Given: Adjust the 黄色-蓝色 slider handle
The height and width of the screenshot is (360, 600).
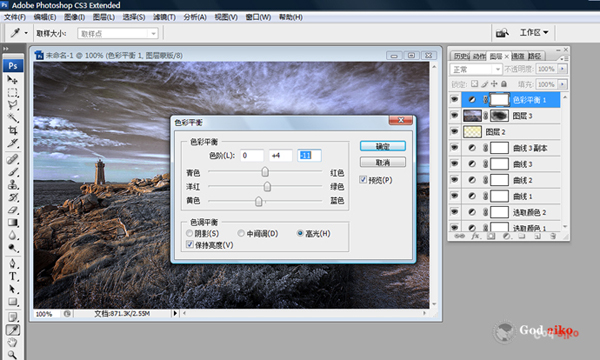Looking at the screenshot, I should tap(259, 200).
